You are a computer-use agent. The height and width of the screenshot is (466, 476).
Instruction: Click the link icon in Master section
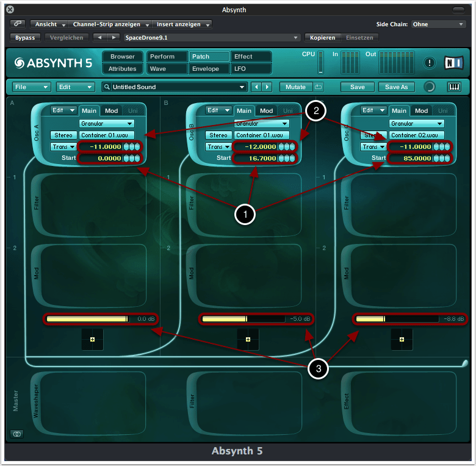(x=16, y=434)
